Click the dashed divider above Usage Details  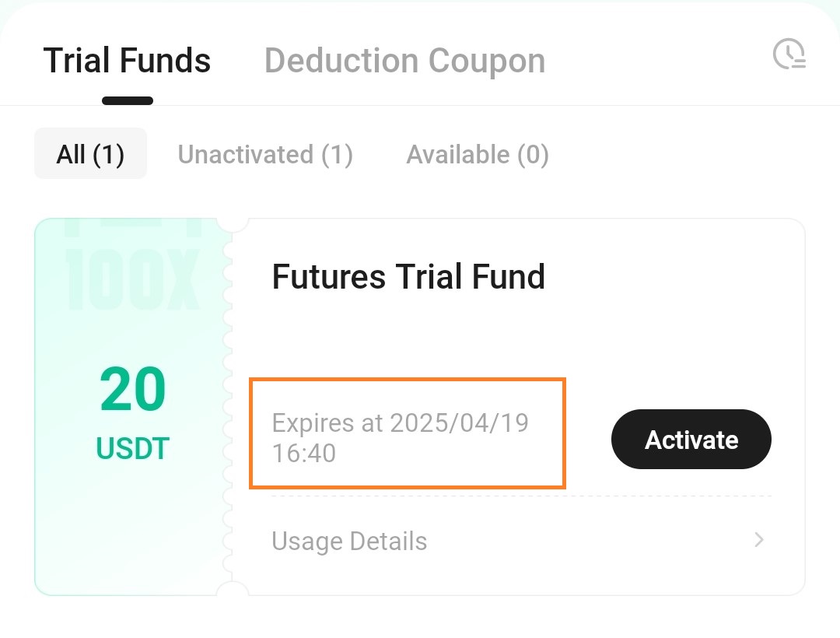tap(521, 496)
